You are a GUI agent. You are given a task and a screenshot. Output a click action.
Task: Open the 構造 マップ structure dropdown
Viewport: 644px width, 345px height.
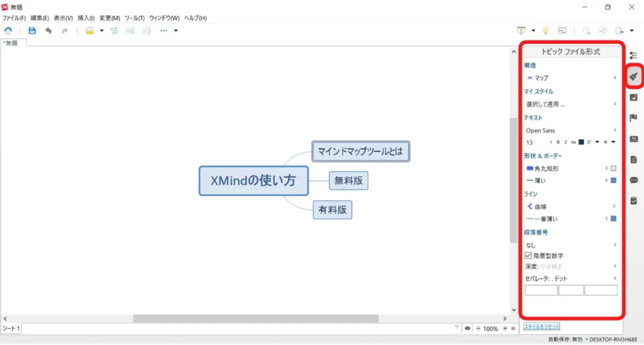pos(571,77)
